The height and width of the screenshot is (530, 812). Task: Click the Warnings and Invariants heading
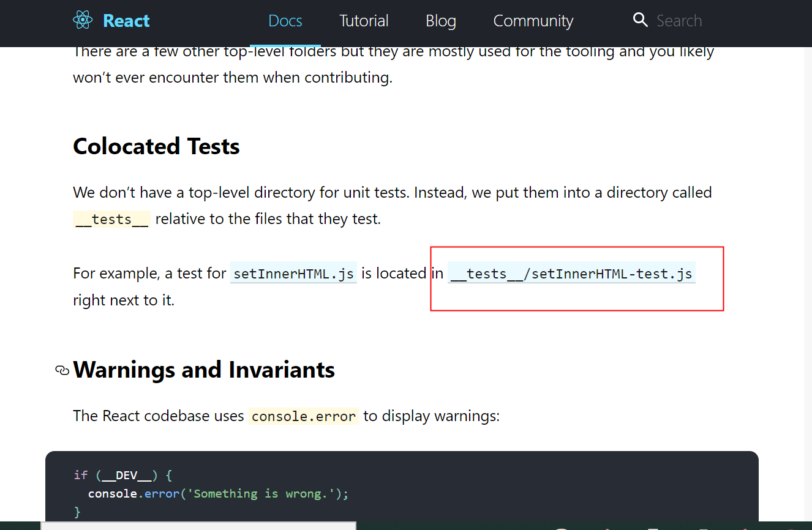pos(204,370)
